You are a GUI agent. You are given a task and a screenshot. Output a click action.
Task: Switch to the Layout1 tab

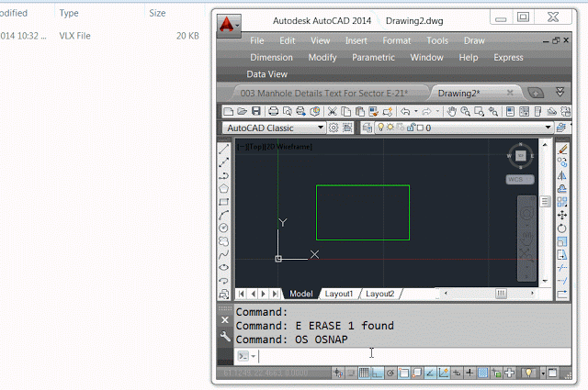[339, 294]
